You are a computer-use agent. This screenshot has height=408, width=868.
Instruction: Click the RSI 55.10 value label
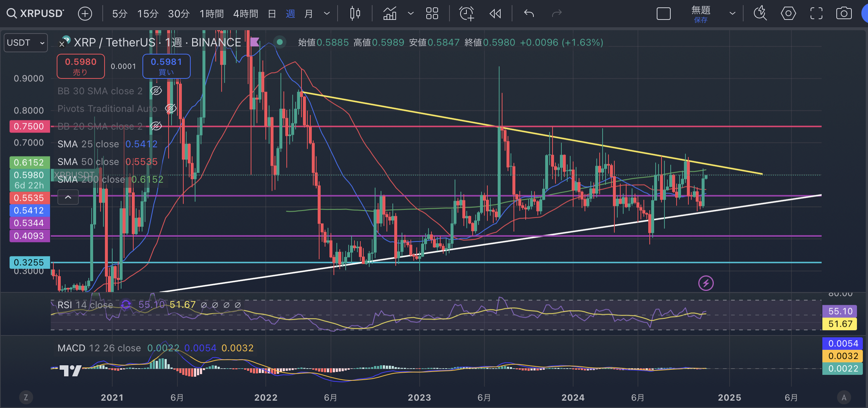tap(840, 312)
